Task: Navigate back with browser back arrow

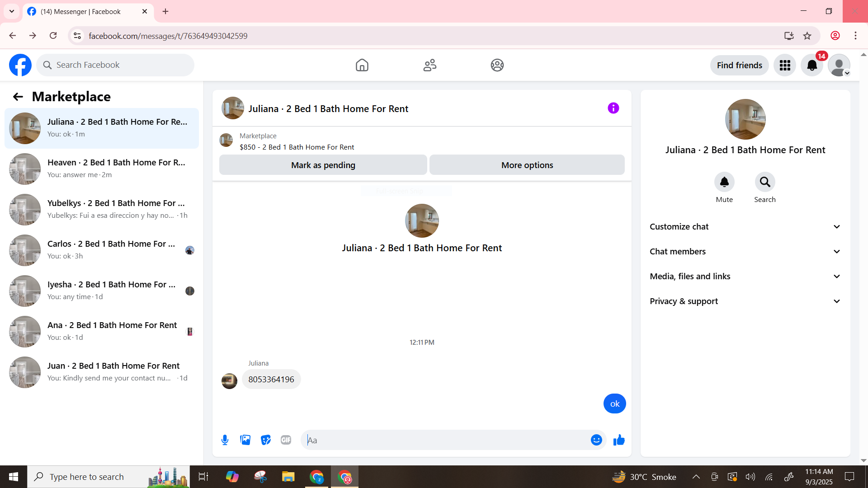Action: pyautogui.click(x=13, y=36)
